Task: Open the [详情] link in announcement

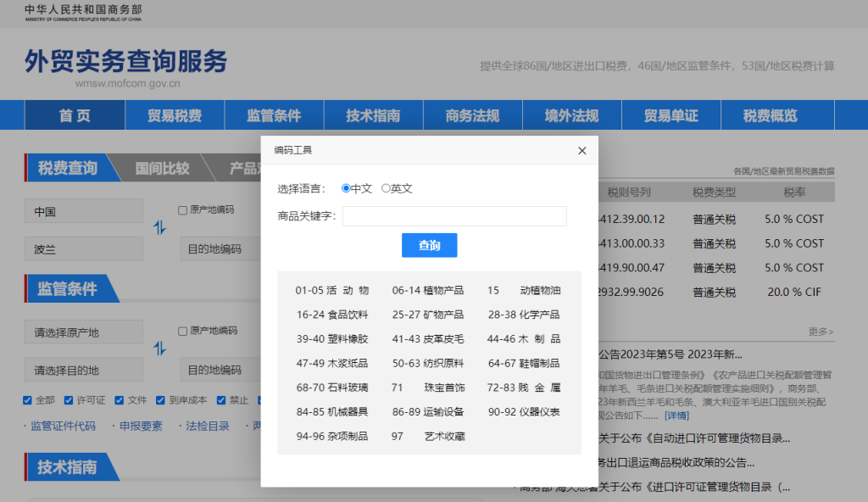Action: tap(676, 416)
